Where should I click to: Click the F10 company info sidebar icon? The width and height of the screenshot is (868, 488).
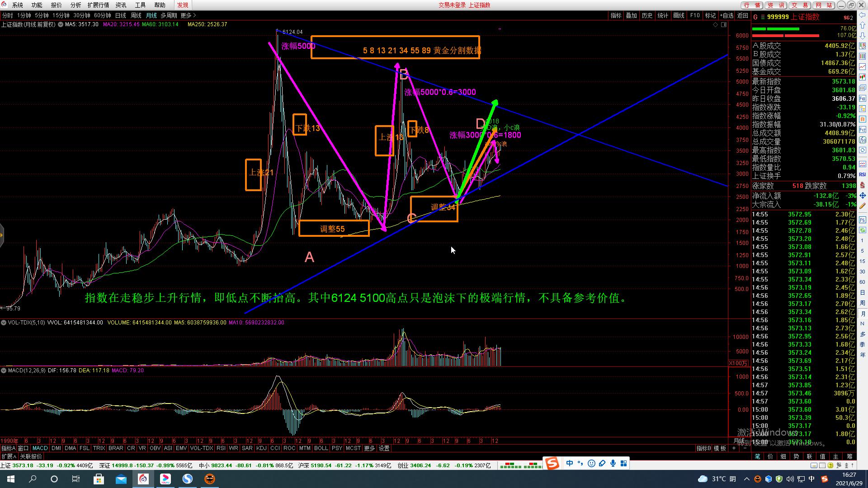pos(862,99)
